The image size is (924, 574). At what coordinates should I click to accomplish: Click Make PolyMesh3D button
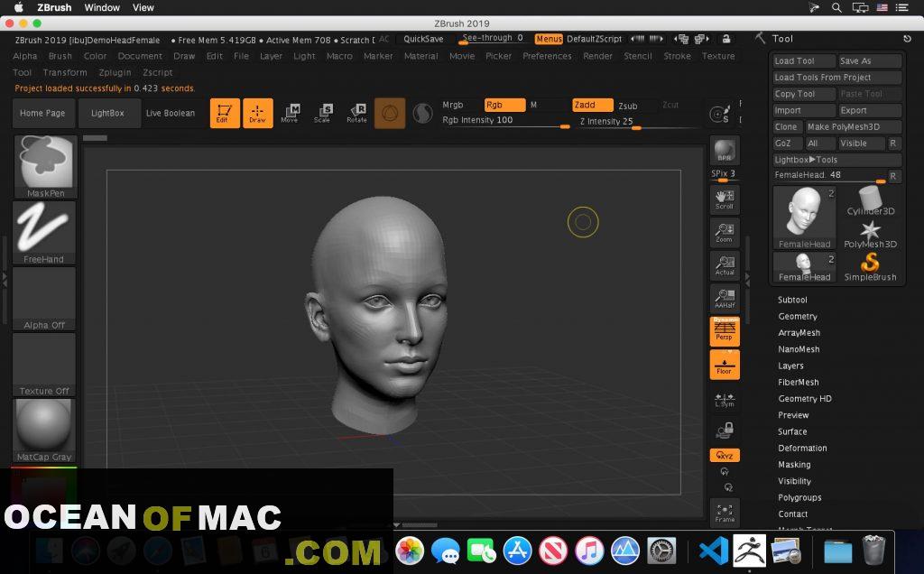click(x=854, y=127)
